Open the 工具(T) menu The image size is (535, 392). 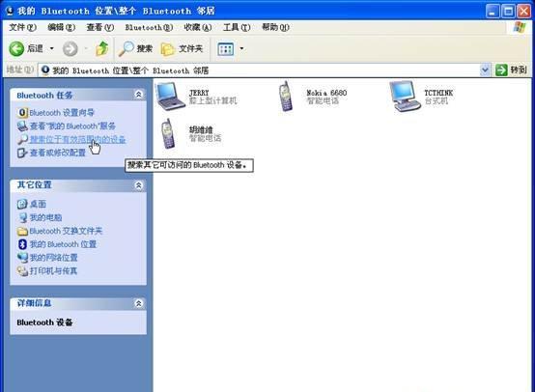coord(237,27)
